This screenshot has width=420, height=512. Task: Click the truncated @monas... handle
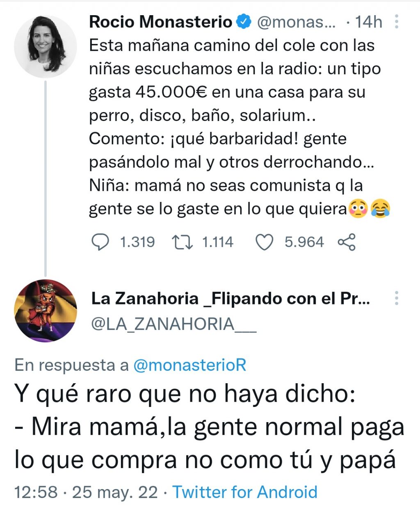pos(296,22)
